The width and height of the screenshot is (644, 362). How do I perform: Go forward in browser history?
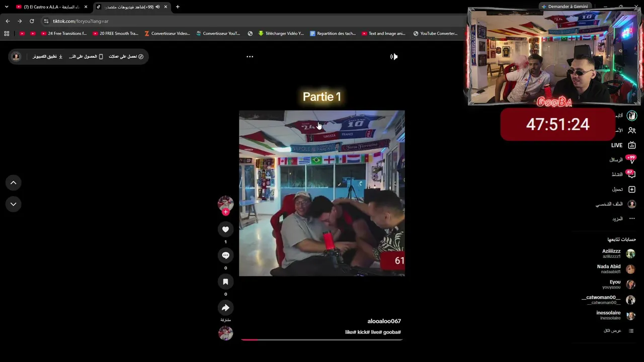click(x=20, y=21)
